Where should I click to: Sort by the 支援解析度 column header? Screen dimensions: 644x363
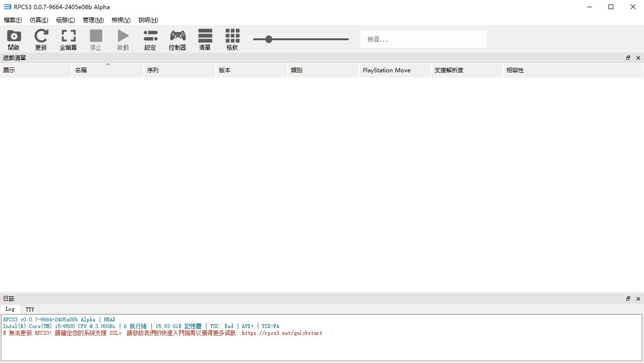coord(467,70)
